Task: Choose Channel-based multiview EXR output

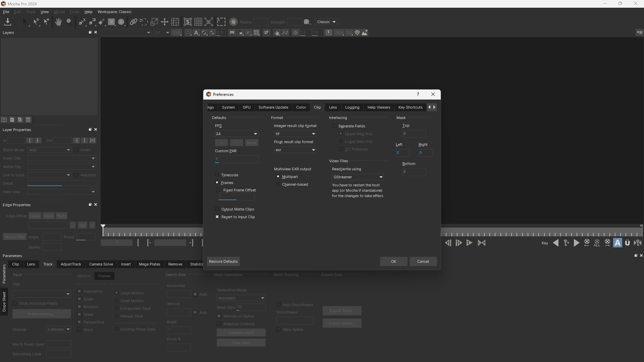Action: coord(278,184)
